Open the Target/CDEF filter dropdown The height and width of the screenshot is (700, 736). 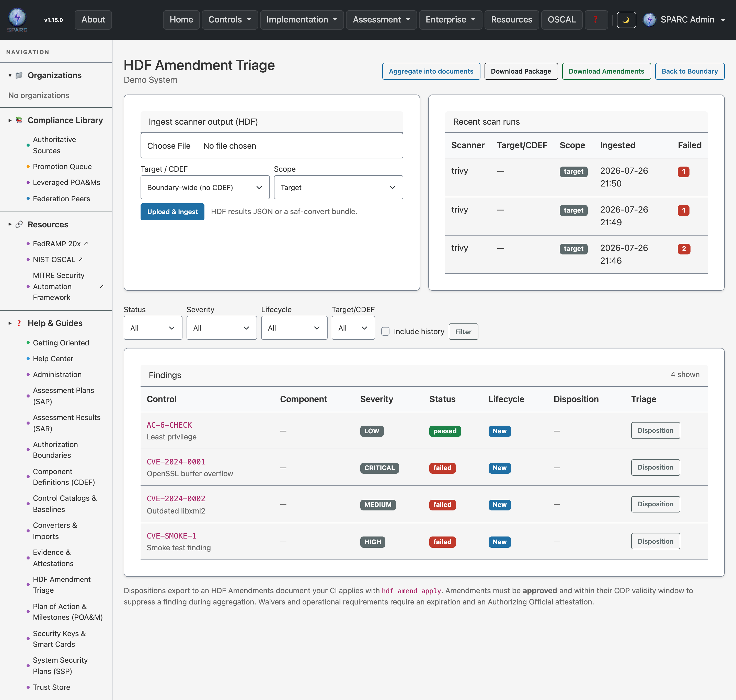click(353, 328)
